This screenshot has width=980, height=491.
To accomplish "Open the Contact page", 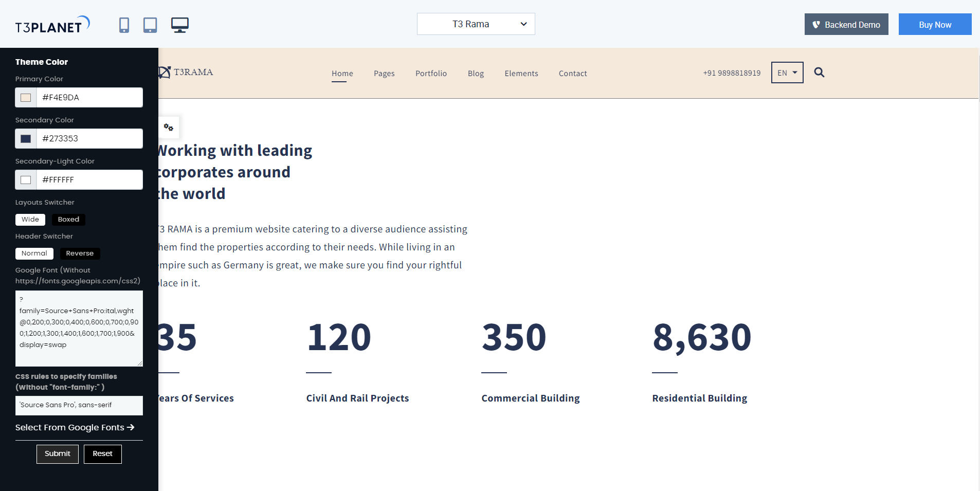I will [x=573, y=74].
